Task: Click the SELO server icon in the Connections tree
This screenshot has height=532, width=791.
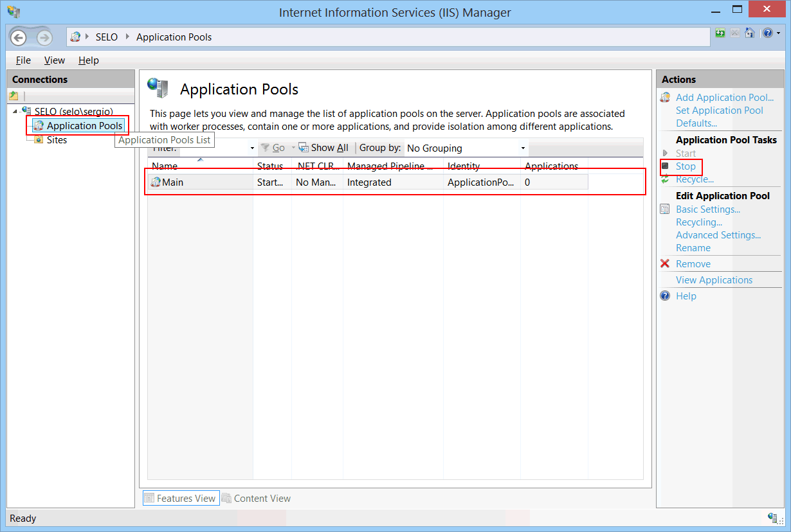Action: click(x=27, y=111)
